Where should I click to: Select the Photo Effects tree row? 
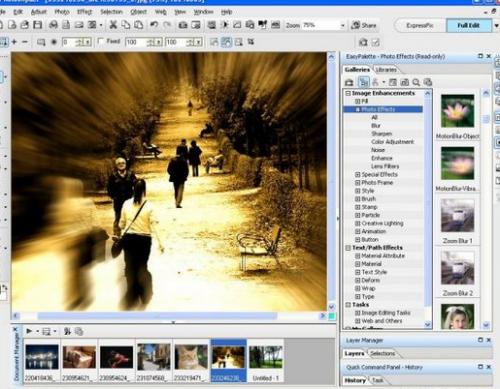[383, 109]
